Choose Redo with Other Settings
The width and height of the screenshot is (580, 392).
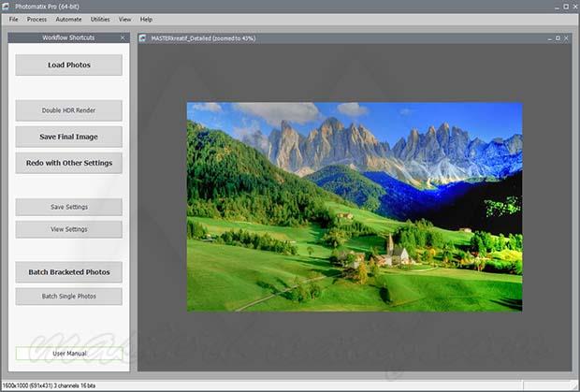pyautogui.click(x=69, y=163)
